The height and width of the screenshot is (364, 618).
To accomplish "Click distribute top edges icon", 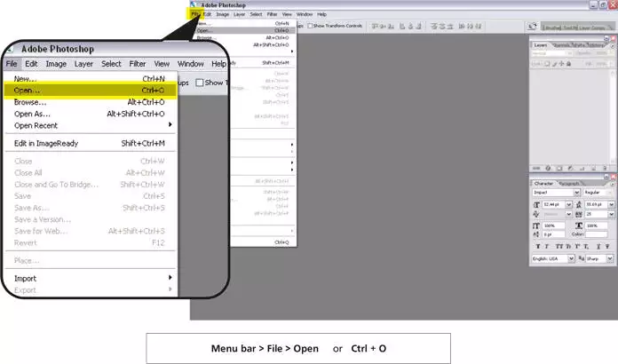I will [x=434, y=27].
